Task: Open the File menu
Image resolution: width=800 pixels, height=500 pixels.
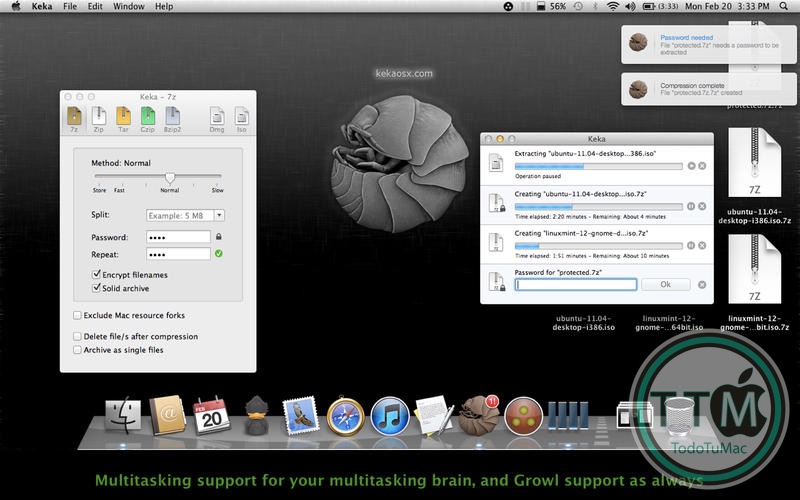Action: click(x=70, y=6)
